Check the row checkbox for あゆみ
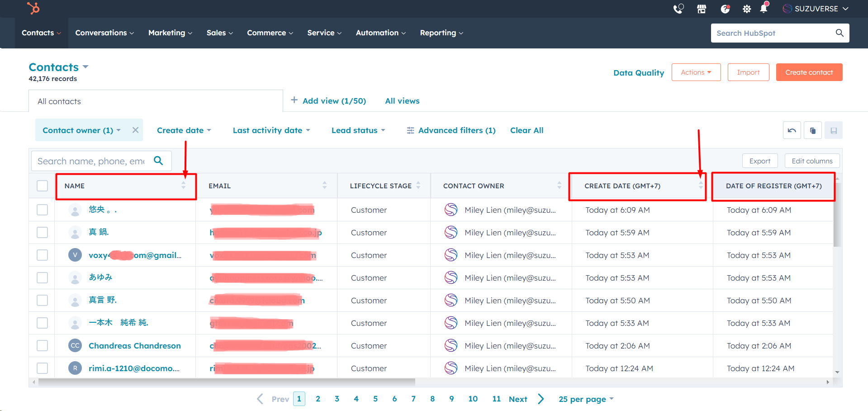This screenshot has width=868, height=411. coord(42,277)
